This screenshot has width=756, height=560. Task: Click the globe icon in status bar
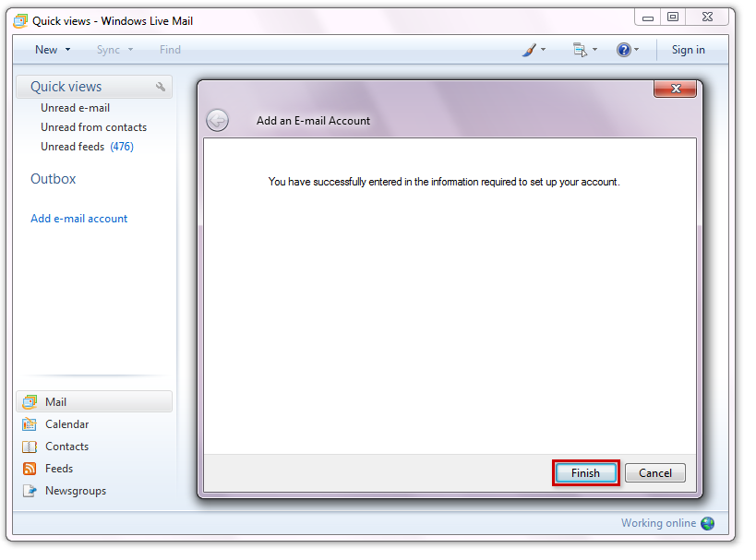(x=708, y=523)
